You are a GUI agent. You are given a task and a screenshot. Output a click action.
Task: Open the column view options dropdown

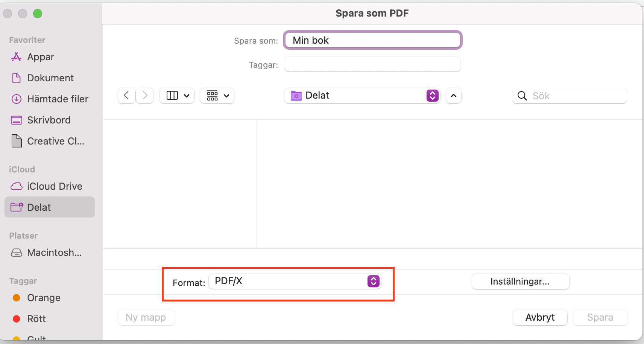click(177, 96)
